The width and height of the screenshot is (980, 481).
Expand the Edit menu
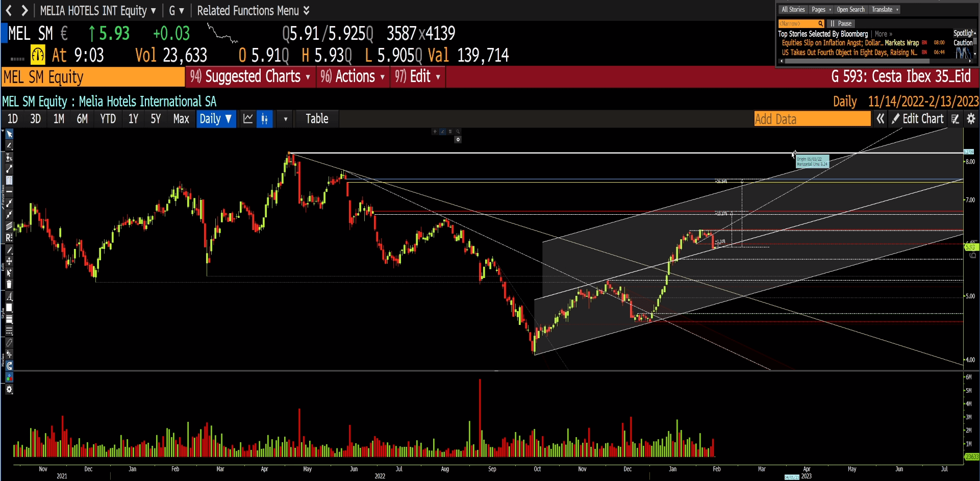pos(418,77)
